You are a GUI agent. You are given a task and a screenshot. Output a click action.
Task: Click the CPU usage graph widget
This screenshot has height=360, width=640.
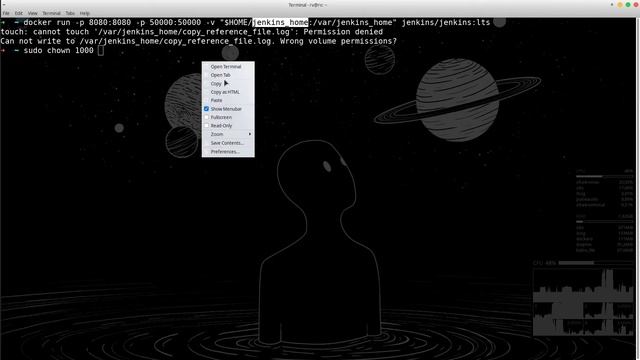(583, 302)
